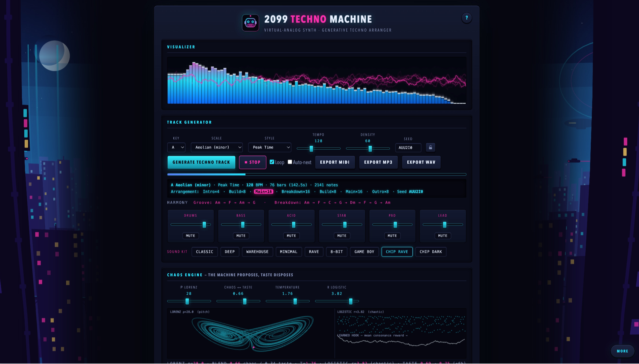Adjust the Lead volume slider
Screen dimensions: 639x364
[442, 224]
